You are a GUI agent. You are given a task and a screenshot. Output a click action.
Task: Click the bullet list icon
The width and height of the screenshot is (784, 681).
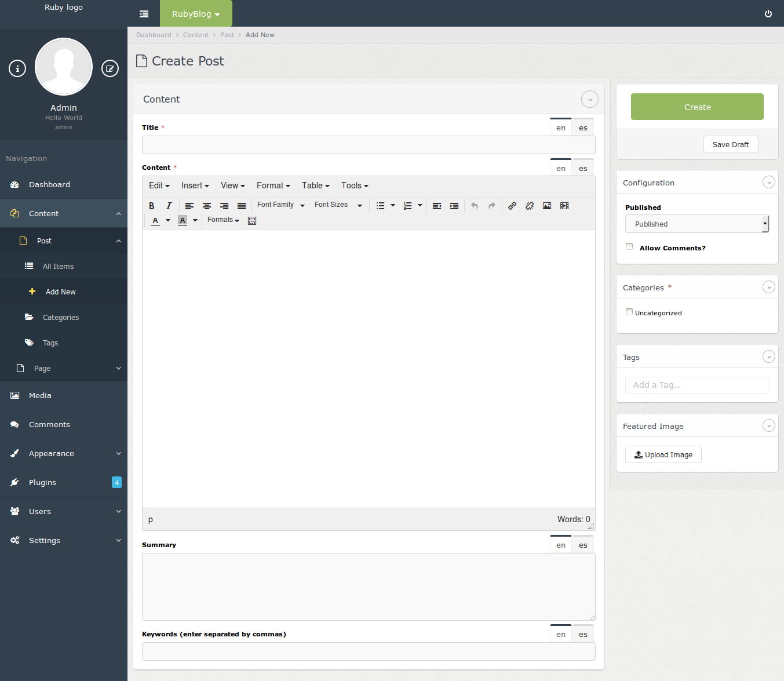[x=380, y=206]
